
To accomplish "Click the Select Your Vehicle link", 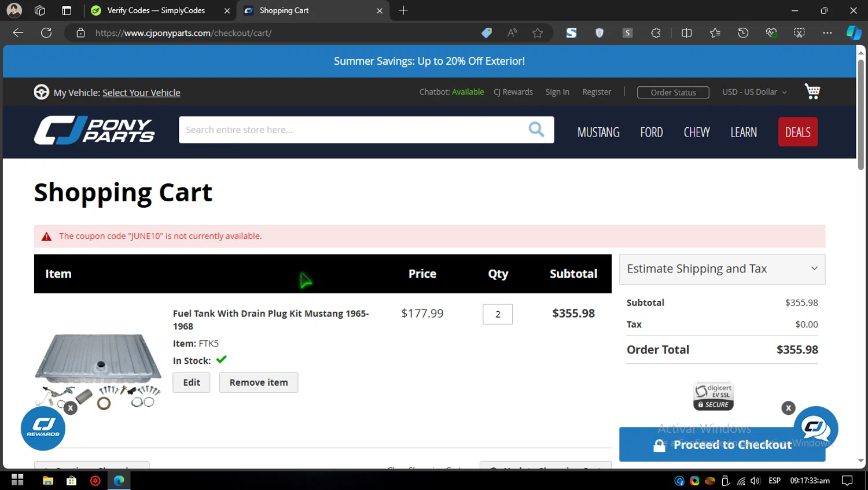I will point(141,93).
